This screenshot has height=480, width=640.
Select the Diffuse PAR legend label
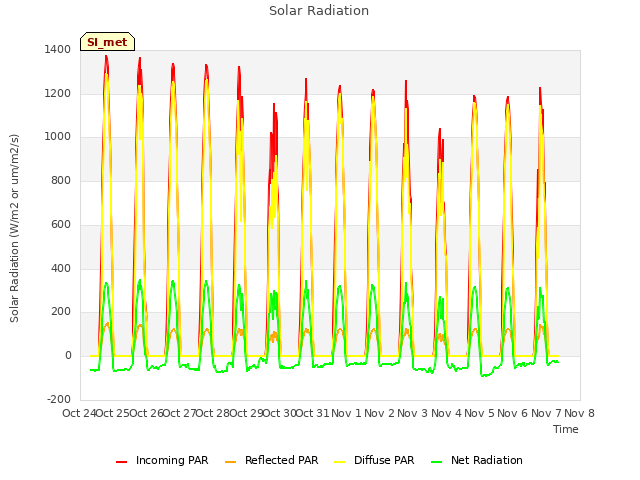pos(384,460)
